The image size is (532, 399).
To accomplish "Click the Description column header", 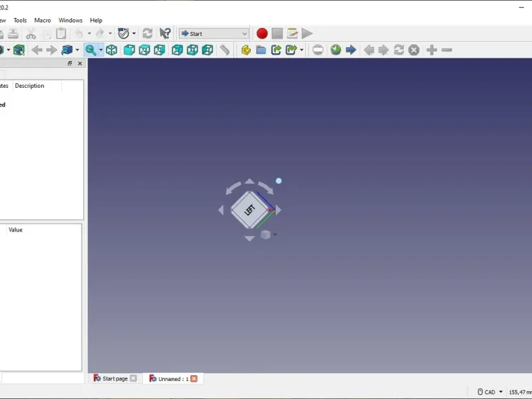I will point(29,86).
